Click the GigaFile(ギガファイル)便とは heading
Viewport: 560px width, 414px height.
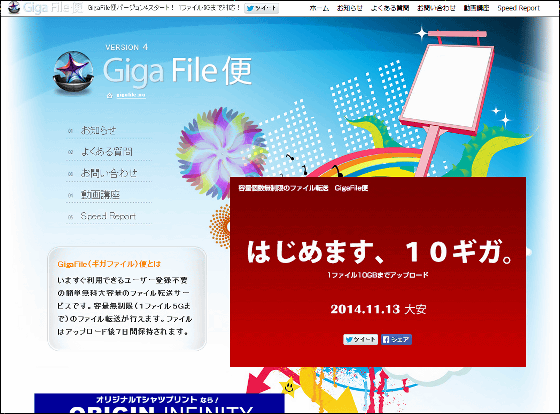[109, 264]
